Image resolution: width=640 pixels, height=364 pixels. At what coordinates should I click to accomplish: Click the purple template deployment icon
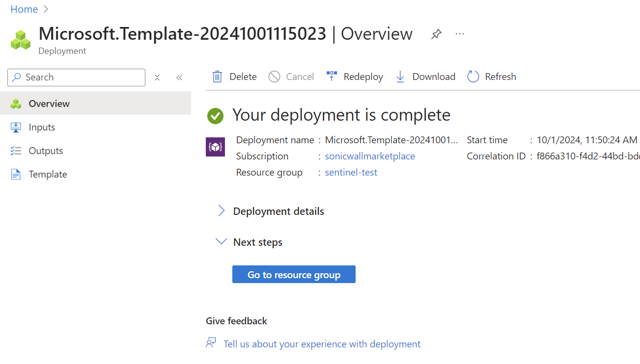click(215, 147)
